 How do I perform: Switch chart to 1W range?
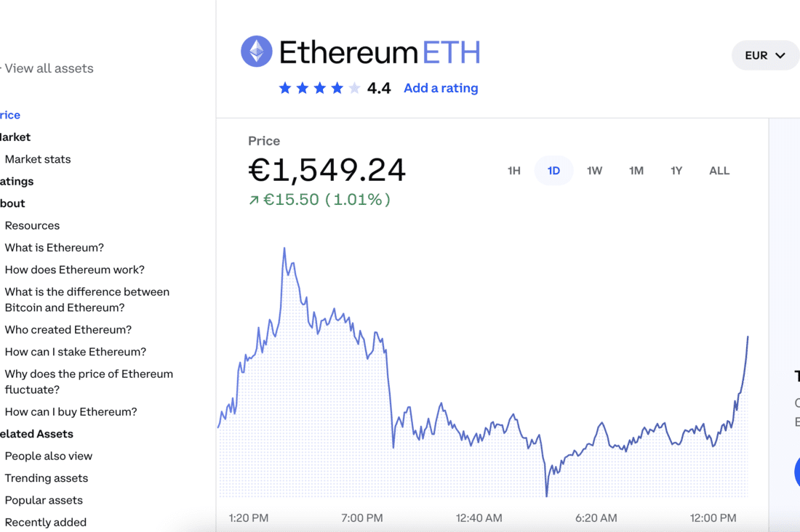594,171
